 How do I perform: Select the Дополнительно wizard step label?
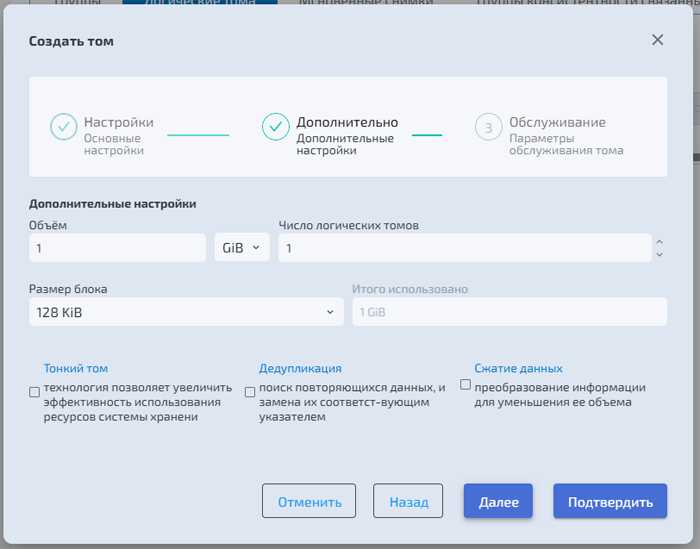[x=347, y=122]
